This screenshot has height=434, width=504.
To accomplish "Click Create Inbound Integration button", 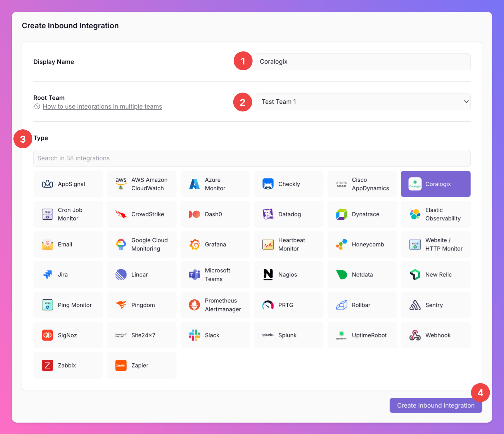I will (435, 405).
